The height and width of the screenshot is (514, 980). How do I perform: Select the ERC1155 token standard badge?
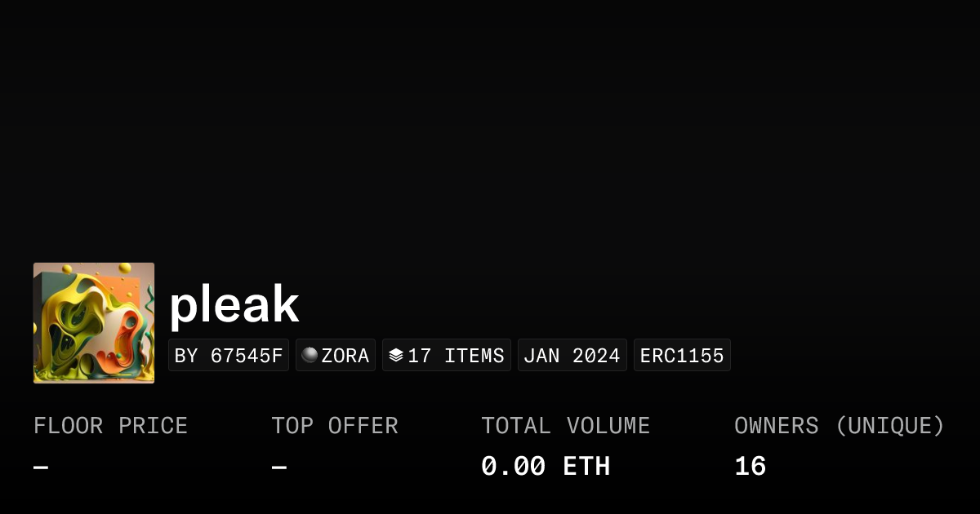(682, 356)
